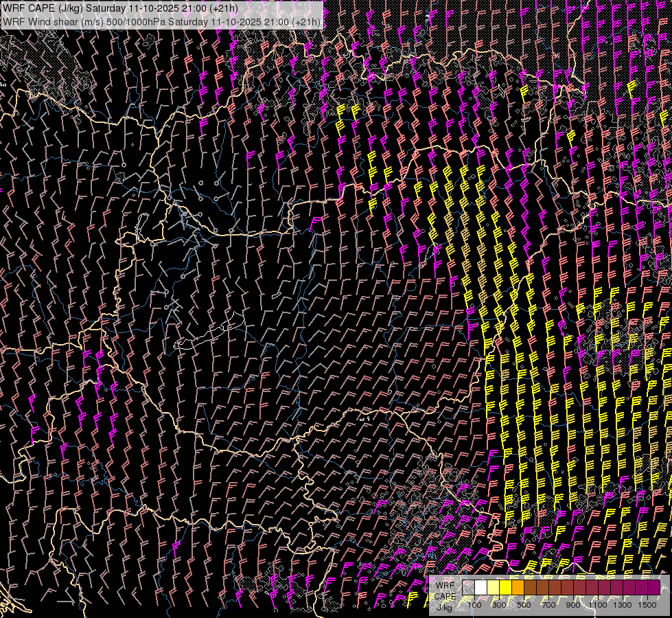Pick the bright yellow legend swatch
Screen dimensions: 672x618
[505, 588]
